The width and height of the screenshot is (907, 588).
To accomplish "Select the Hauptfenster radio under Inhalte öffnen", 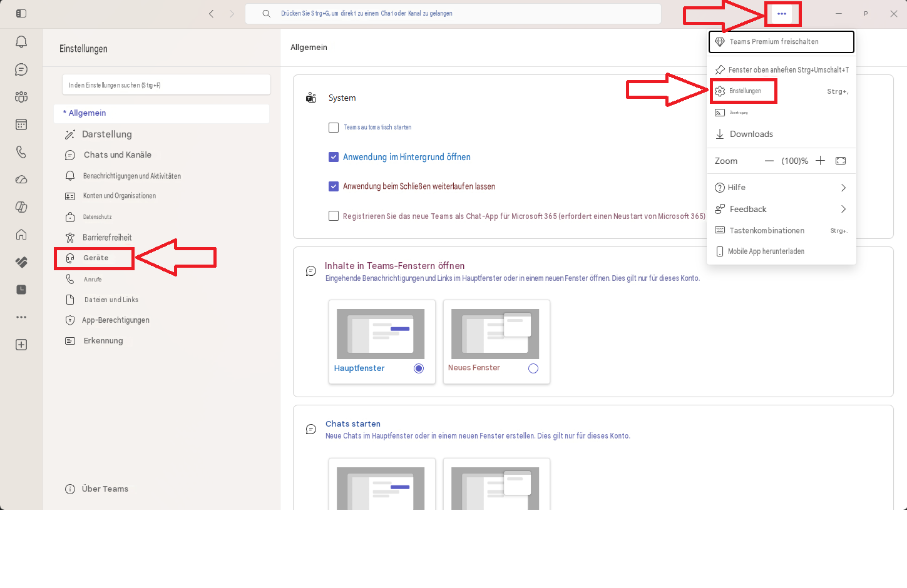I will pos(419,368).
